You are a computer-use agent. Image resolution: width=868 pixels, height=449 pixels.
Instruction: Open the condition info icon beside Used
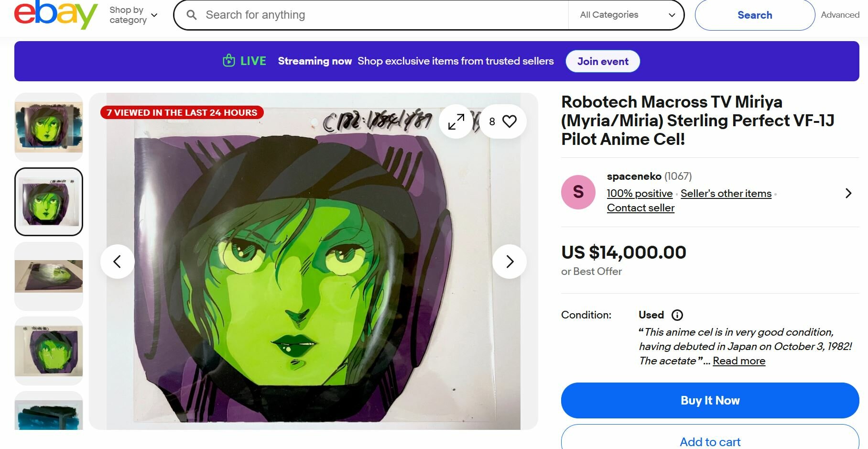click(x=677, y=315)
